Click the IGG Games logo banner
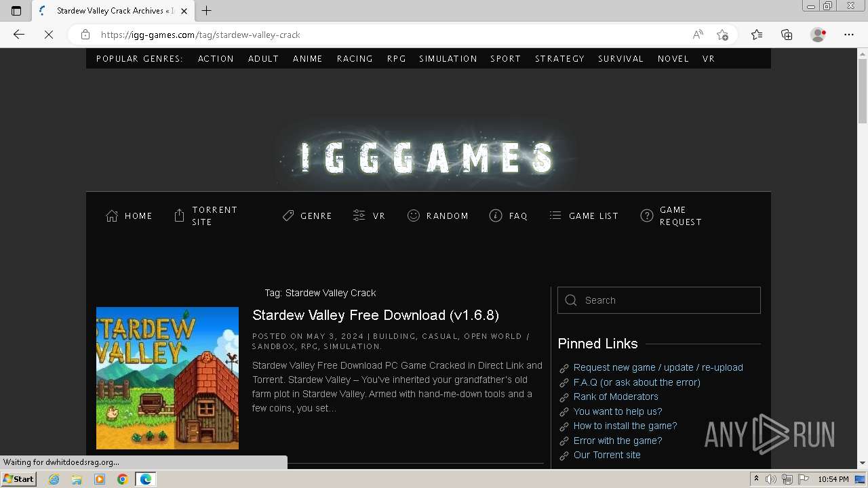The width and height of the screenshot is (868, 488). click(428, 157)
